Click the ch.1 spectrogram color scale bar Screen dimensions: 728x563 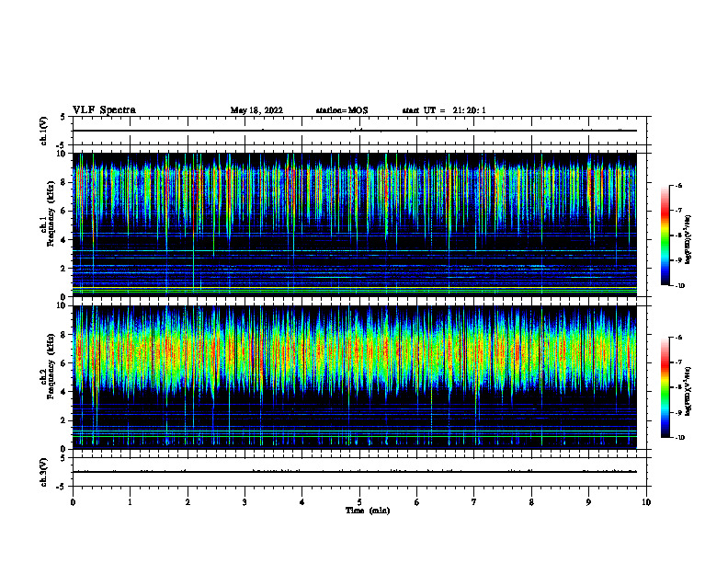coord(665,236)
